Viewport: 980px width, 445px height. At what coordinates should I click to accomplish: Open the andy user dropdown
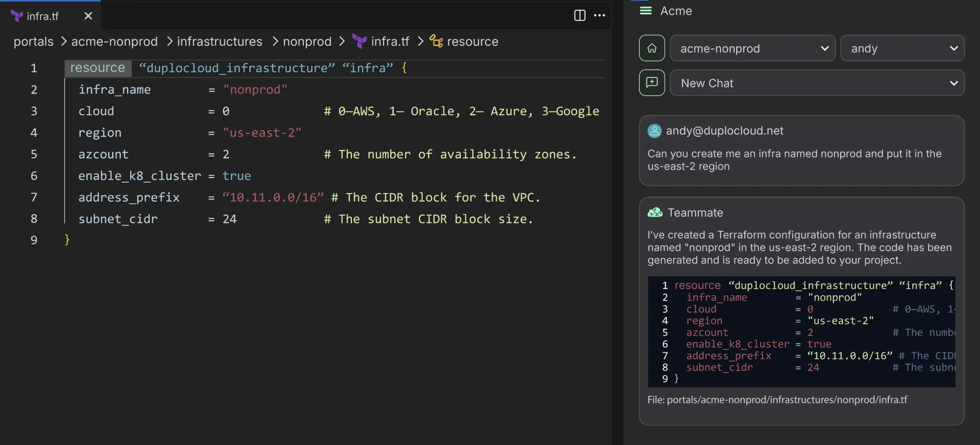[902, 48]
